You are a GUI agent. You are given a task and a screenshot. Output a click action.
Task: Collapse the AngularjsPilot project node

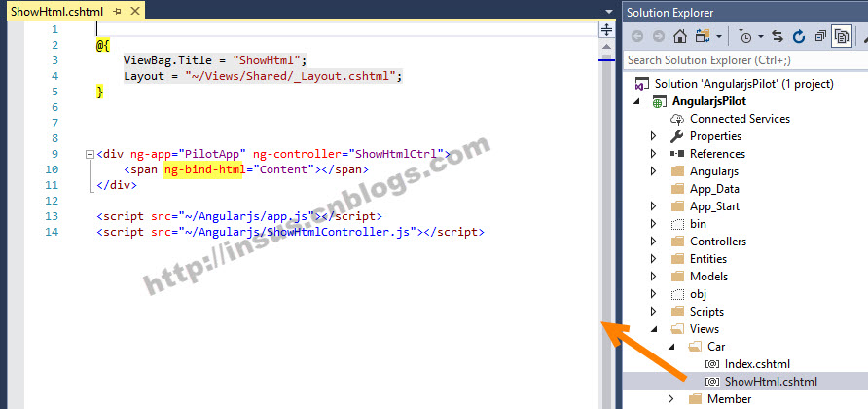point(637,101)
